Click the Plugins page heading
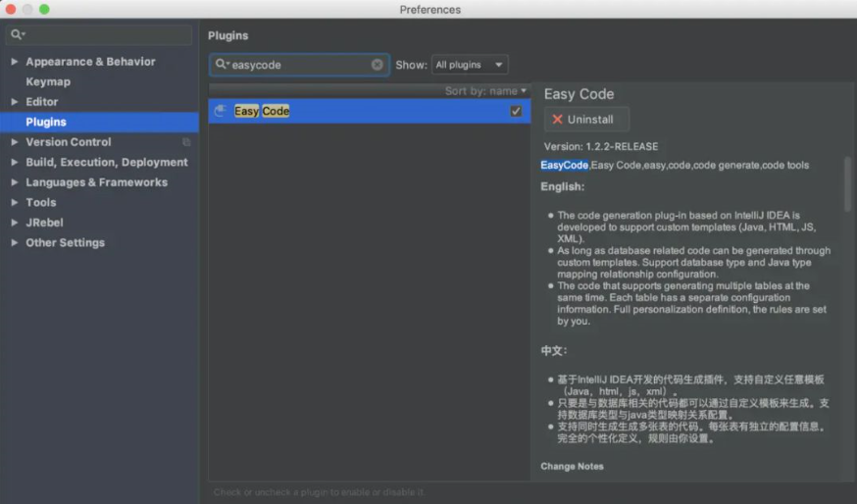 click(x=227, y=35)
